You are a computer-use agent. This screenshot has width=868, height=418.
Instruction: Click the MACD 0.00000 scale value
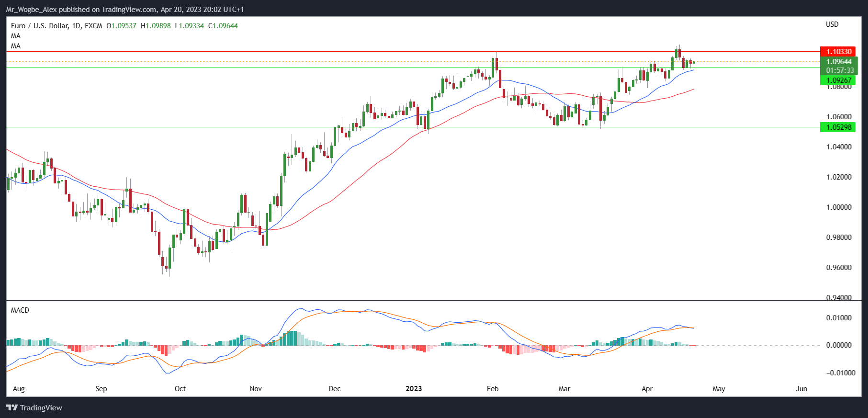pyautogui.click(x=839, y=345)
